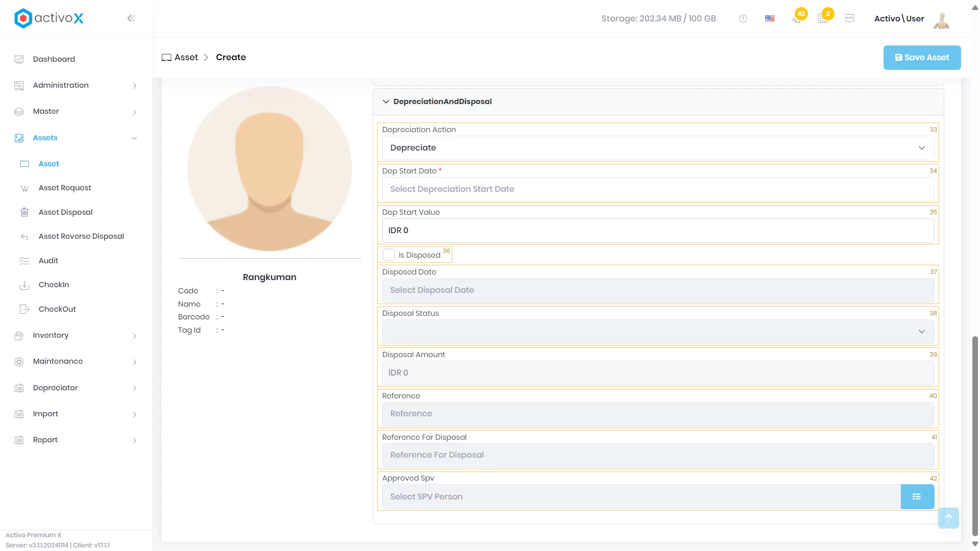
Task: Expand the Import menu chevron
Action: click(134, 414)
